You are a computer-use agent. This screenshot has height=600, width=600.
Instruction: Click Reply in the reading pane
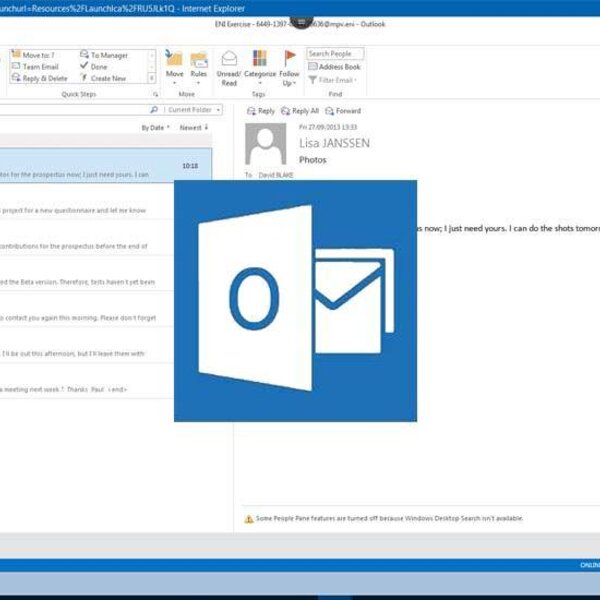pyautogui.click(x=261, y=111)
